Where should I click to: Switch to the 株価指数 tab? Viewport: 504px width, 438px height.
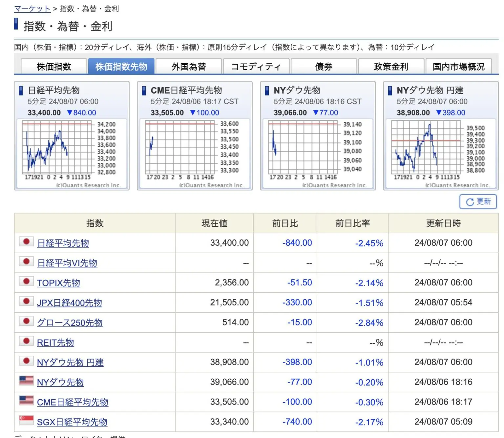coord(54,67)
